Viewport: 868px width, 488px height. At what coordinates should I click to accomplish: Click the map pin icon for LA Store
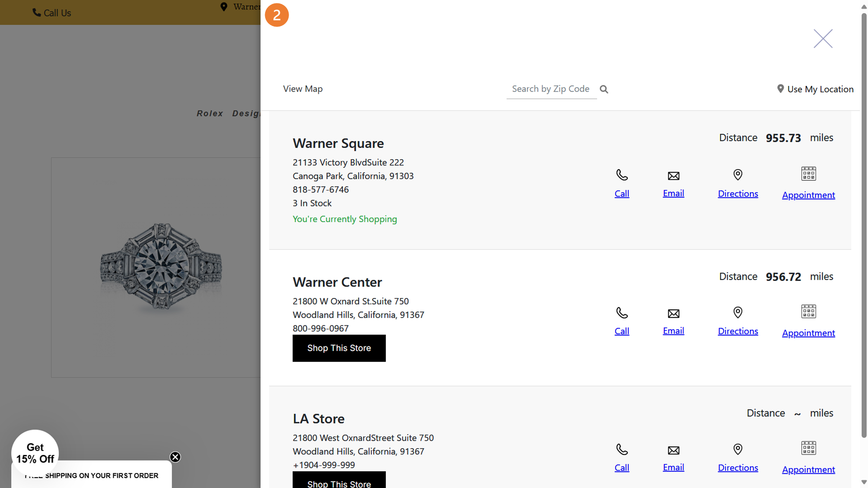click(738, 449)
